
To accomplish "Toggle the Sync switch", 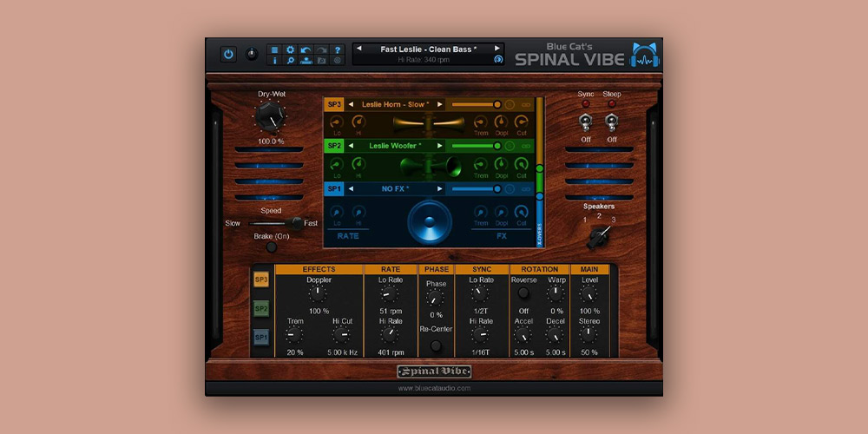I will [586, 122].
